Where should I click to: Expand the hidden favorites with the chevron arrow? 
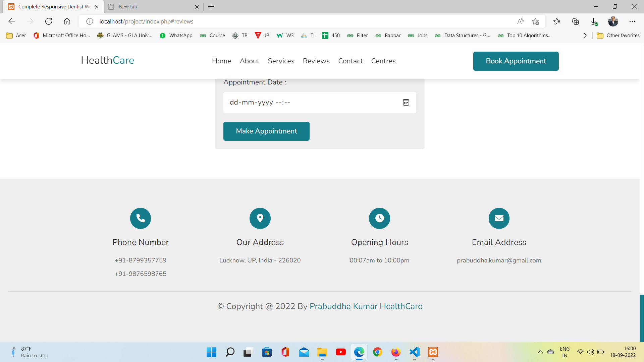(585, 35)
